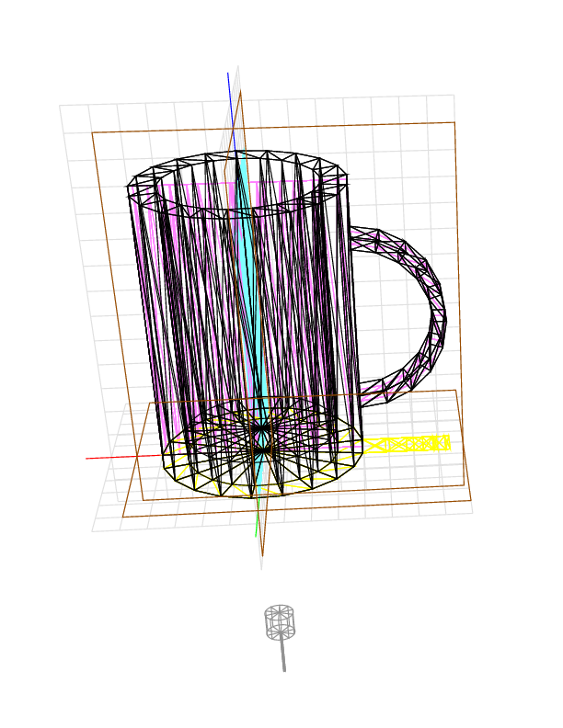Click the green Y axis line

pyautogui.click(x=257, y=524)
